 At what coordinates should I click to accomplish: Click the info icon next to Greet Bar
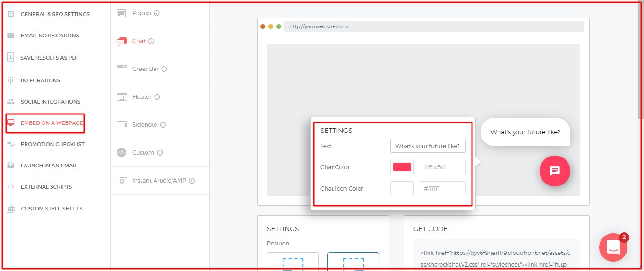point(164,69)
